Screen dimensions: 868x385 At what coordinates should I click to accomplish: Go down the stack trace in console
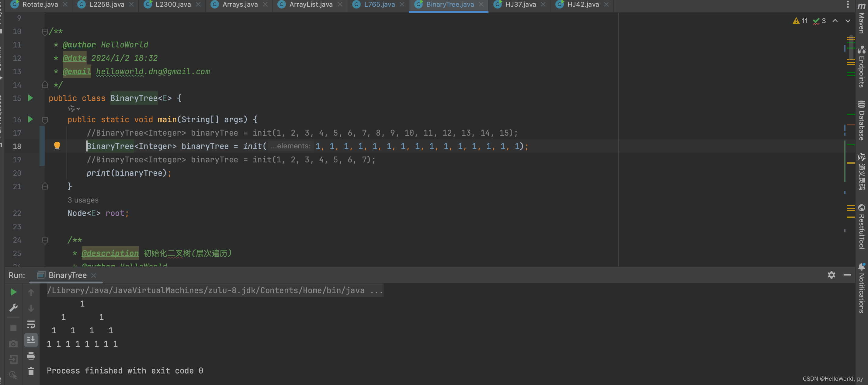pos(31,308)
